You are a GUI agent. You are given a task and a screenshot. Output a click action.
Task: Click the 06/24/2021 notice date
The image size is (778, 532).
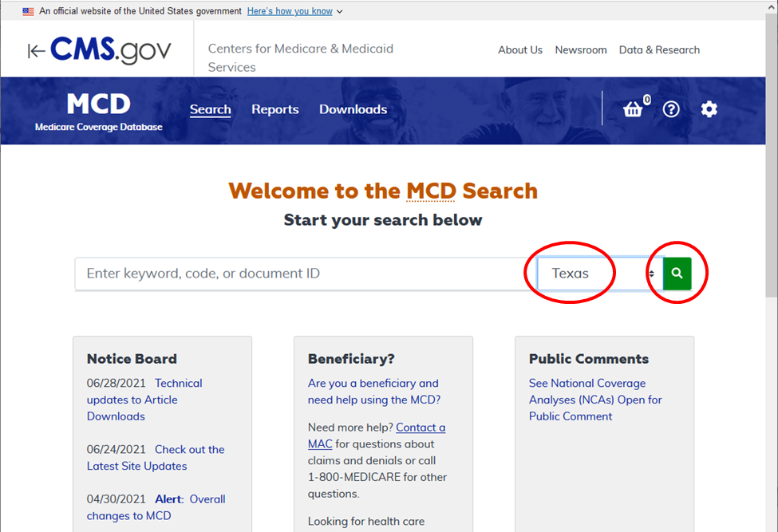pos(117,449)
